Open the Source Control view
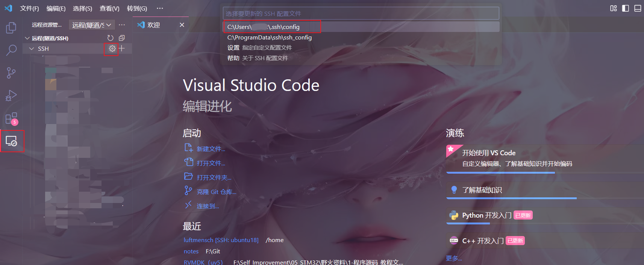This screenshot has width=644, height=265. tap(11, 73)
